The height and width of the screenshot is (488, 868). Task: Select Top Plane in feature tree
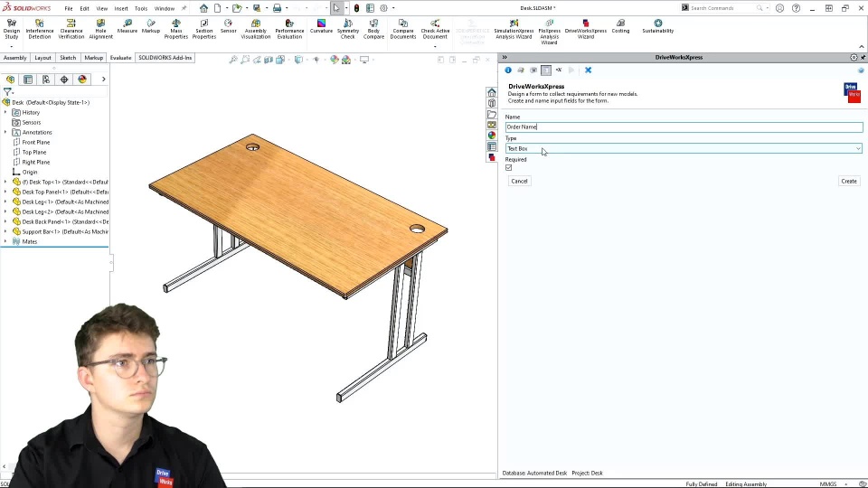point(33,152)
